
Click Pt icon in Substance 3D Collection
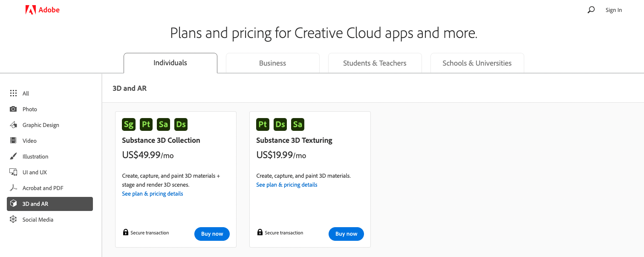146,124
